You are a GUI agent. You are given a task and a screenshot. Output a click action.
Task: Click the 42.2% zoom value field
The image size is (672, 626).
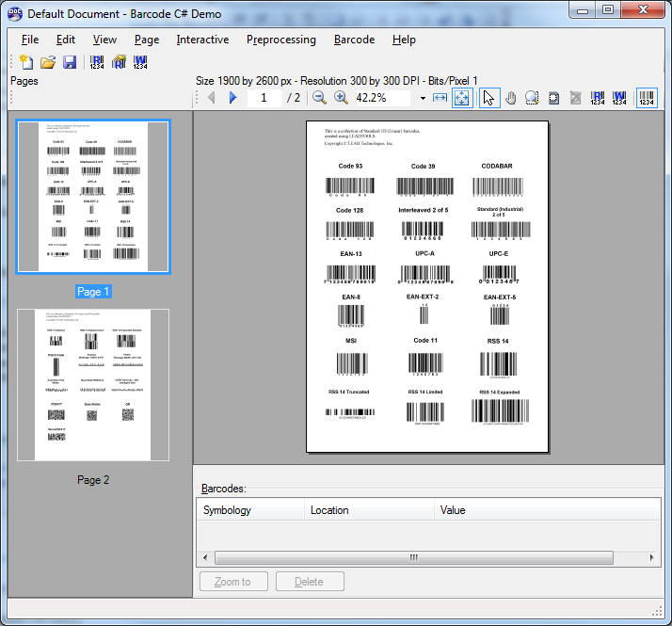pyautogui.click(x=381, y=98)
